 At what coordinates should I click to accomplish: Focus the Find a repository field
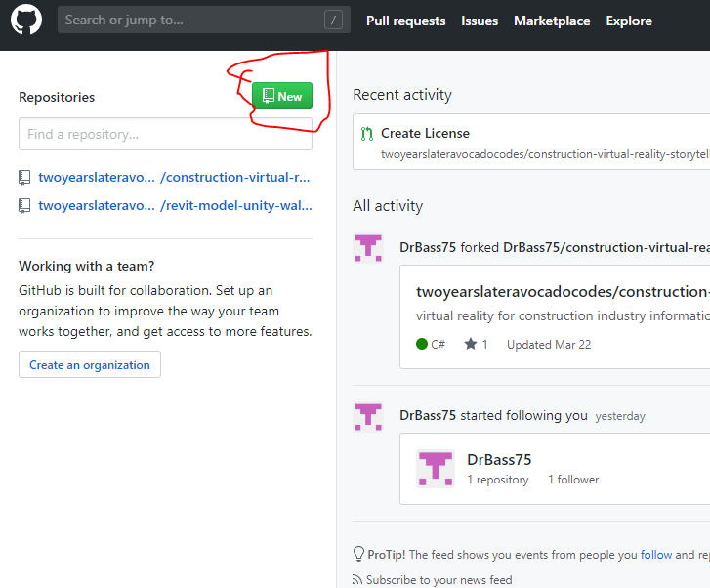[165, 134]
